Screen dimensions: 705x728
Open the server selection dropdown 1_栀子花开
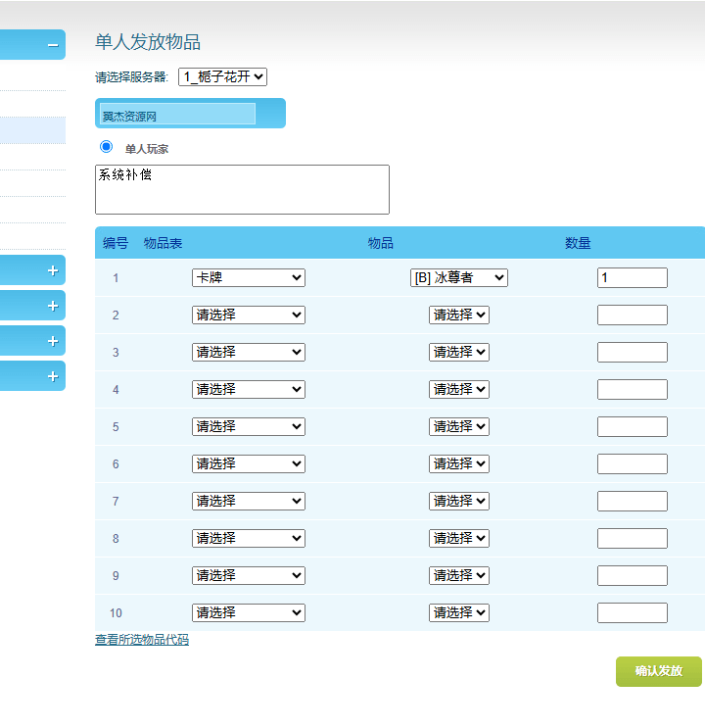(x=223, y=76)
